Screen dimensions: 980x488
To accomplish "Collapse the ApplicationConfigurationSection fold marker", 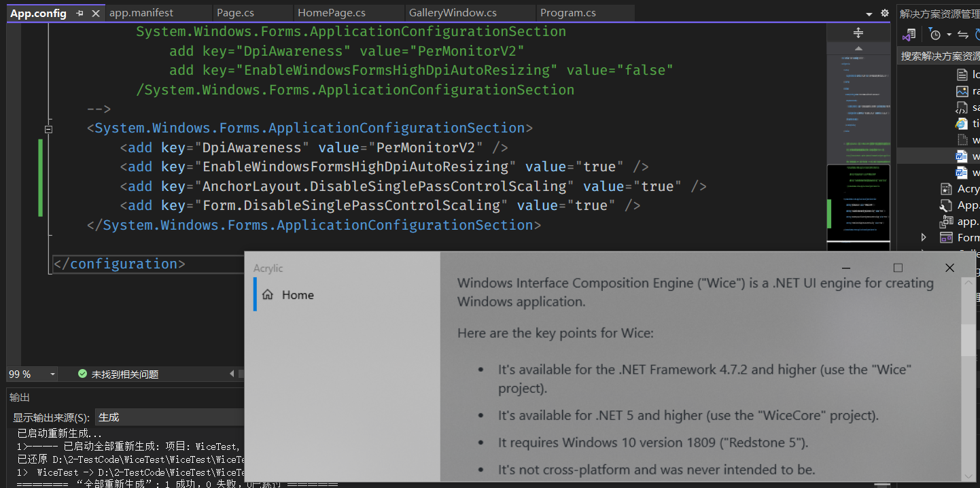I will (48, 128).
